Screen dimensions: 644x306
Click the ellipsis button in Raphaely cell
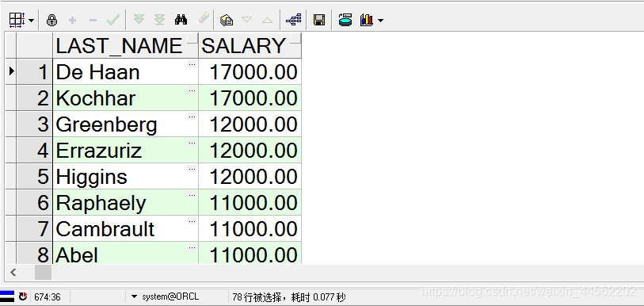[x=192, y=195]
